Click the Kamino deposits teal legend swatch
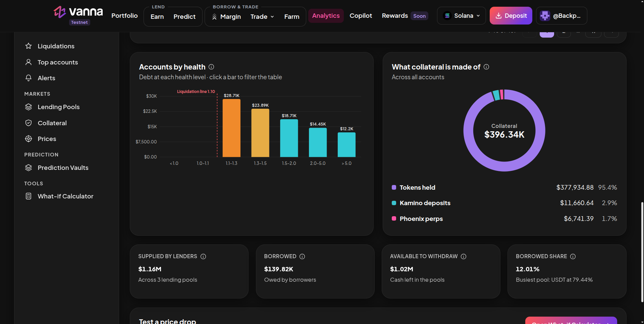 [394, 203]
